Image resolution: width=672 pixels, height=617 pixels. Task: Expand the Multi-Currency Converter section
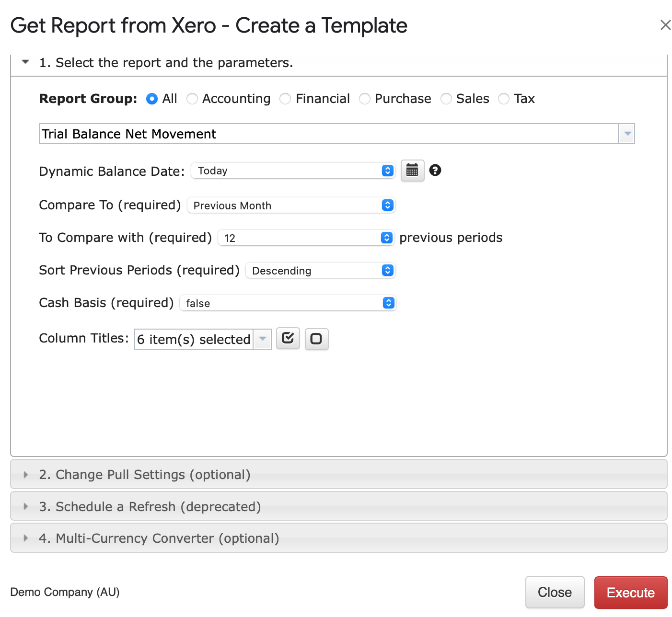(x=159, y=538)
